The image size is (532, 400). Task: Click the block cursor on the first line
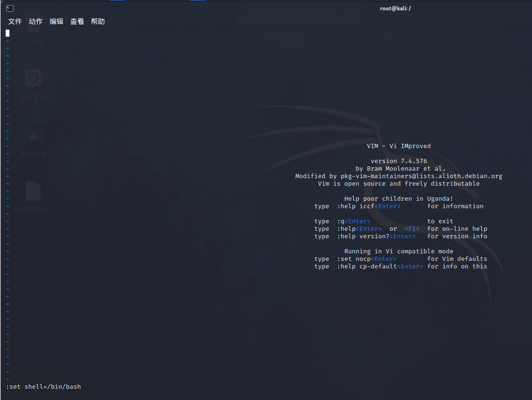(x=8, y=33)
